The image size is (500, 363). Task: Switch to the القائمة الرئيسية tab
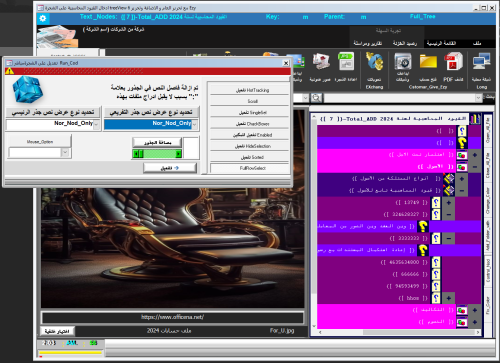coord(441,43)
